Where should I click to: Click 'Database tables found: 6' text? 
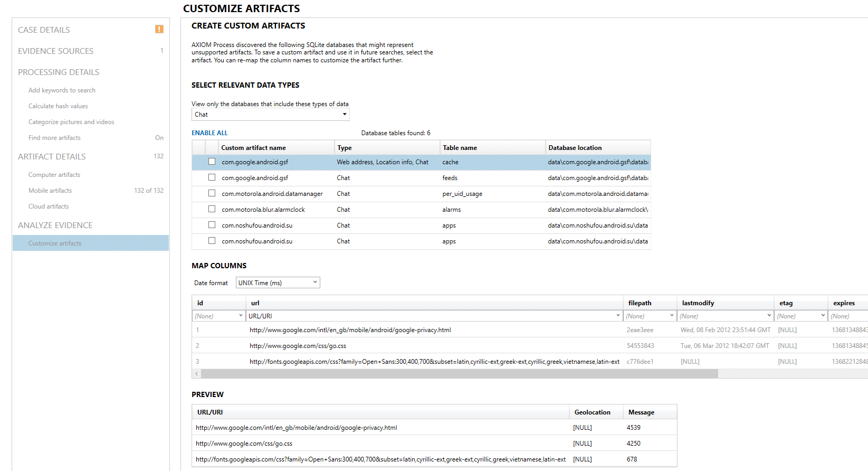point(396,133)
